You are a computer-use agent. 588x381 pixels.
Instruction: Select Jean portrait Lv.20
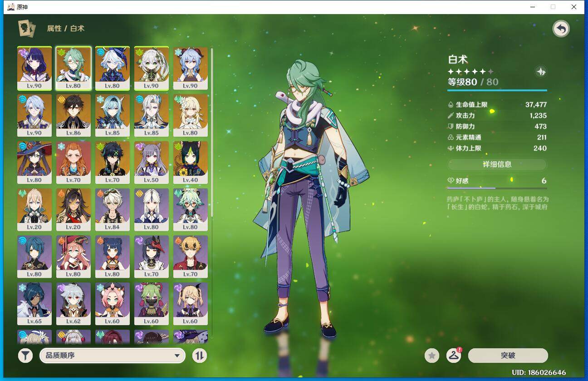[34, 210]
